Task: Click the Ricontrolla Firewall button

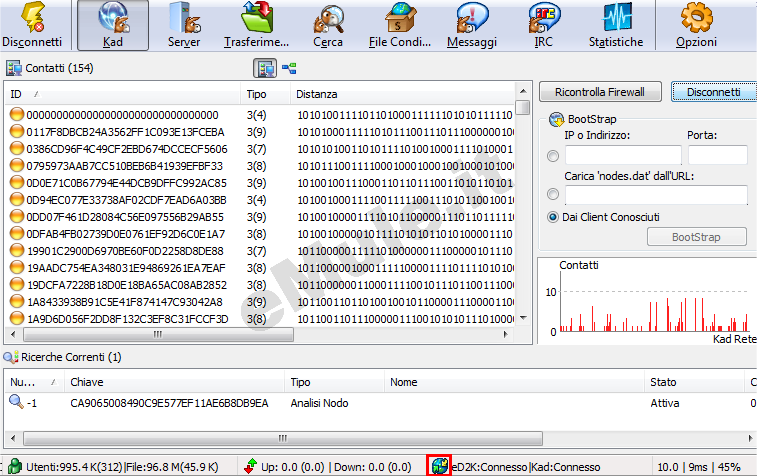Action: 600,92
